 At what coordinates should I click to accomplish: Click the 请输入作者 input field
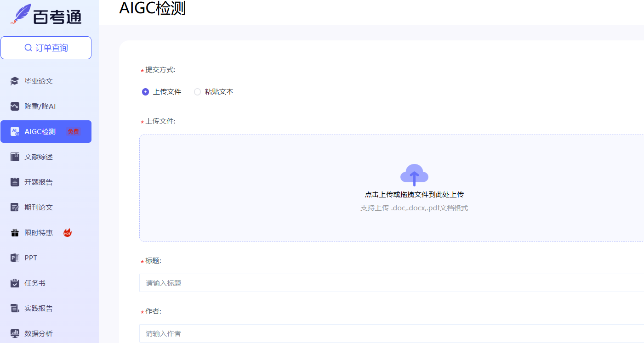point(392,333)
